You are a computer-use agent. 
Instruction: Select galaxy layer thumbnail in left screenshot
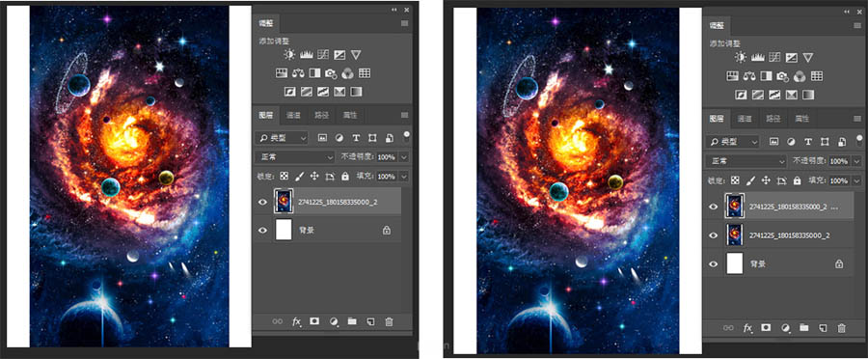tap(283, 202)
